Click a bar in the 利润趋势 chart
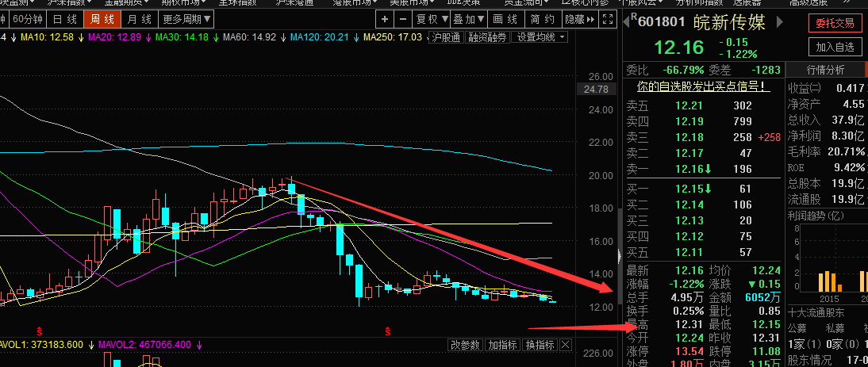 pyautogui.click(x=828, y=281)
